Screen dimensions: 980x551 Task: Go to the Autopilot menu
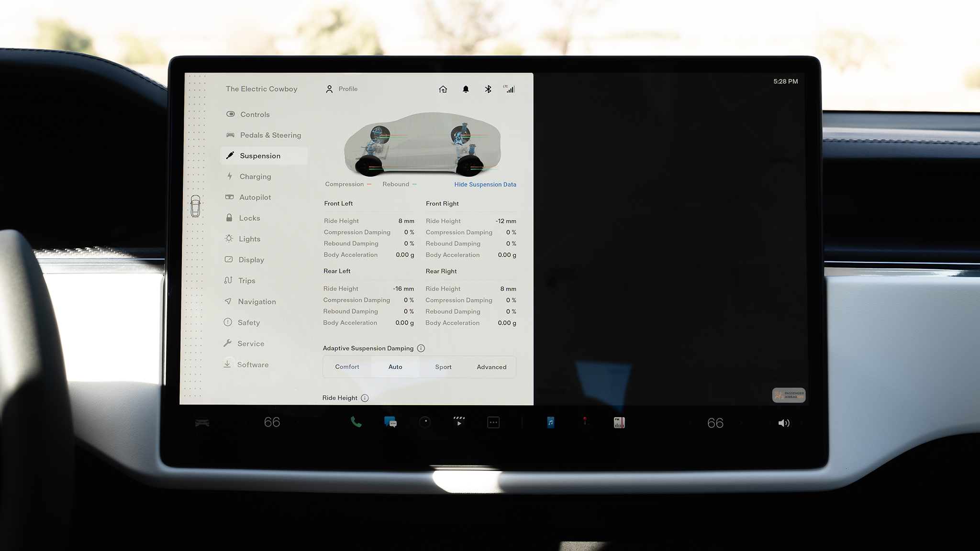[x=255, y=197]
